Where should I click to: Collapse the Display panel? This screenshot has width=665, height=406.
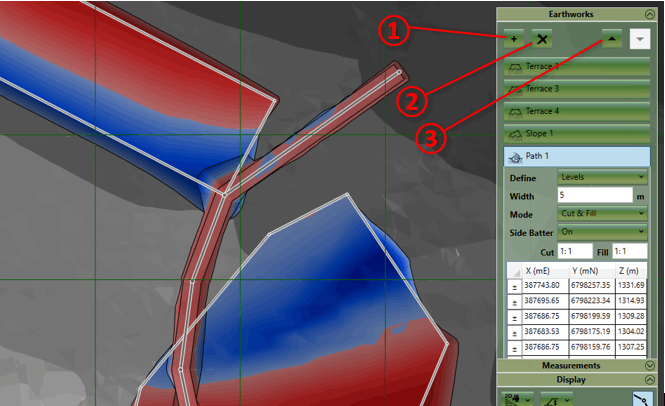pos(647,380)
